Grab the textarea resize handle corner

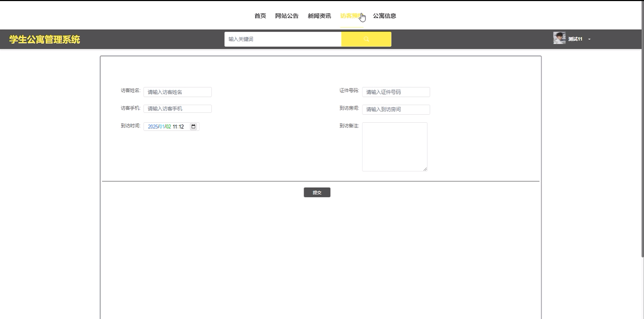click(425, 169)
